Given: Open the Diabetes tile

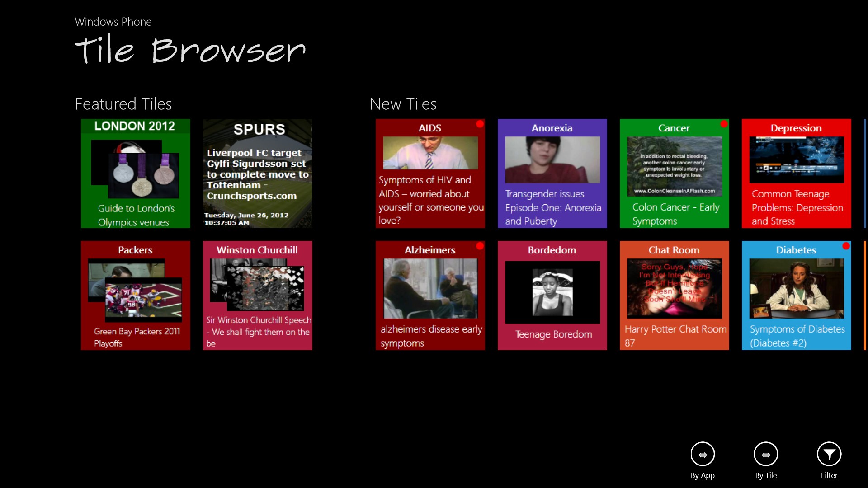Looking at the screenshot, I should click(x=796, y=296).
